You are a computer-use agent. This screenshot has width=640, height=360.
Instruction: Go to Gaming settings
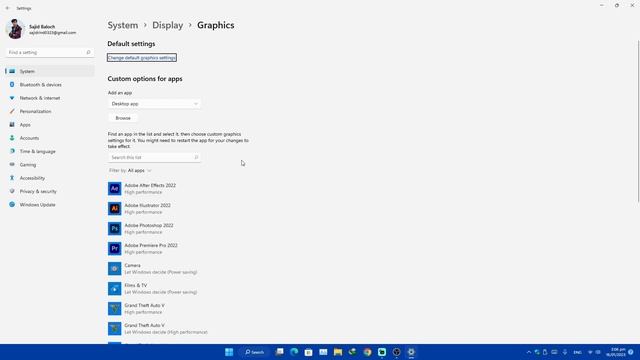[x=50, y=164]
